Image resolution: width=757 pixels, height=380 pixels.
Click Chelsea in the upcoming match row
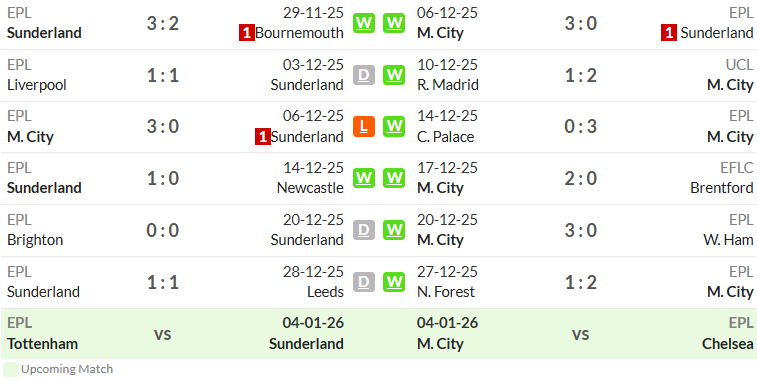click(x=728, y=344)
